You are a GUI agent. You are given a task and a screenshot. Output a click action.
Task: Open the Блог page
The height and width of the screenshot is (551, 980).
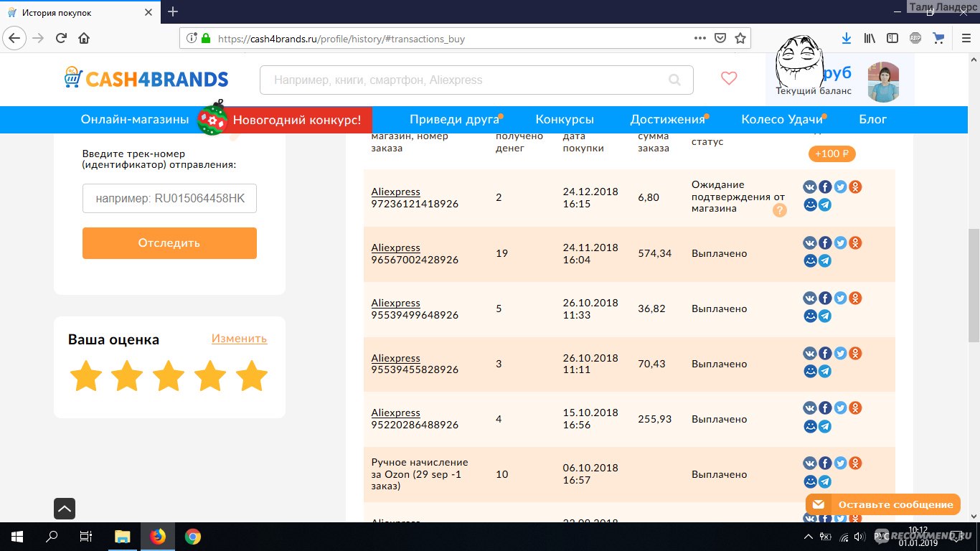pyautogui.click(x=873, y=120)
